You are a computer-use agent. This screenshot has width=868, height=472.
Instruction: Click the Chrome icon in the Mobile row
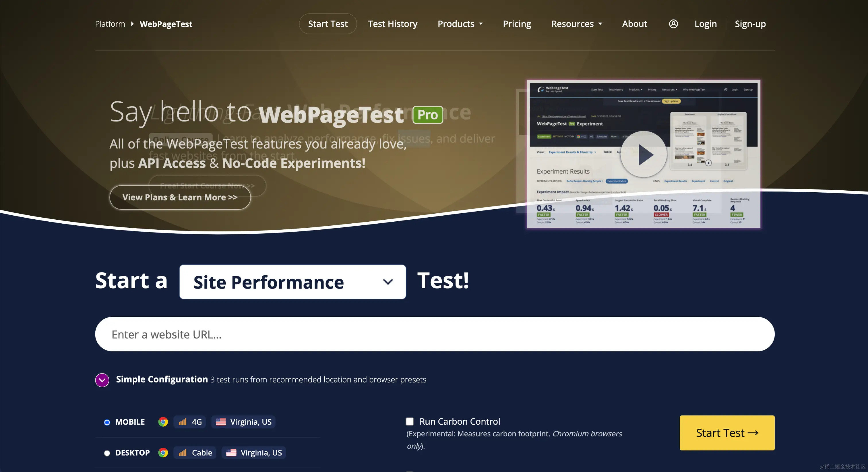[x=163, y=422]
